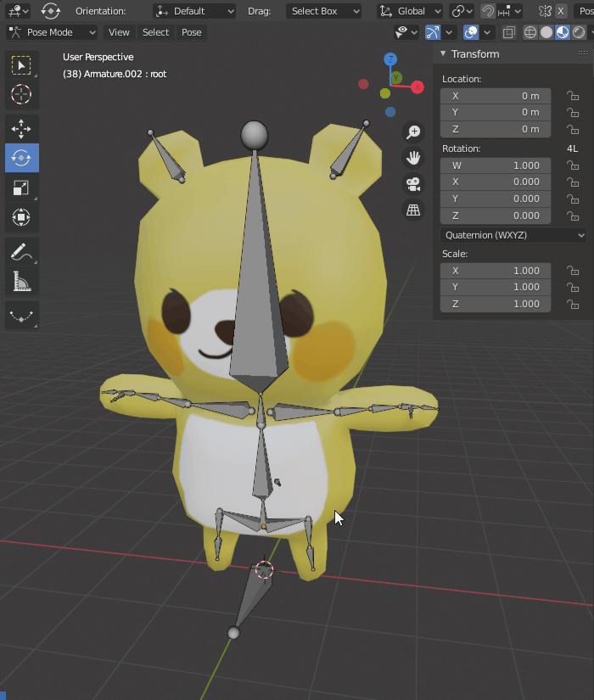Click the 4L rotation lock button
Viewport: 594px width, 700px height.
pos(573,148)
